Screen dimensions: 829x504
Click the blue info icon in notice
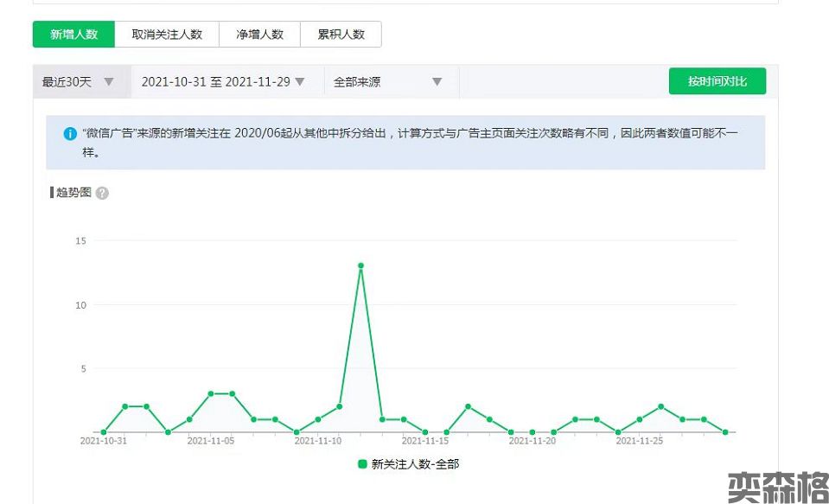[x=70, y=134]
